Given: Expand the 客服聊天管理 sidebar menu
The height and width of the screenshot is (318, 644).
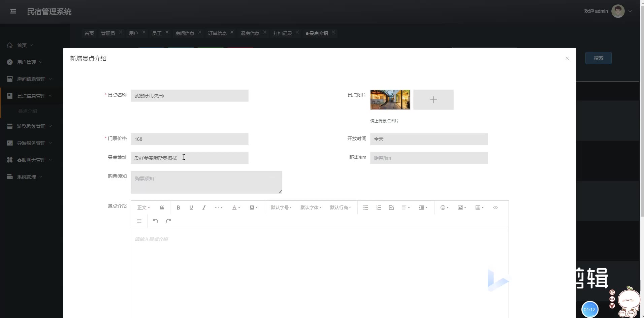Looking at the screenshot, I should point(32,160).
